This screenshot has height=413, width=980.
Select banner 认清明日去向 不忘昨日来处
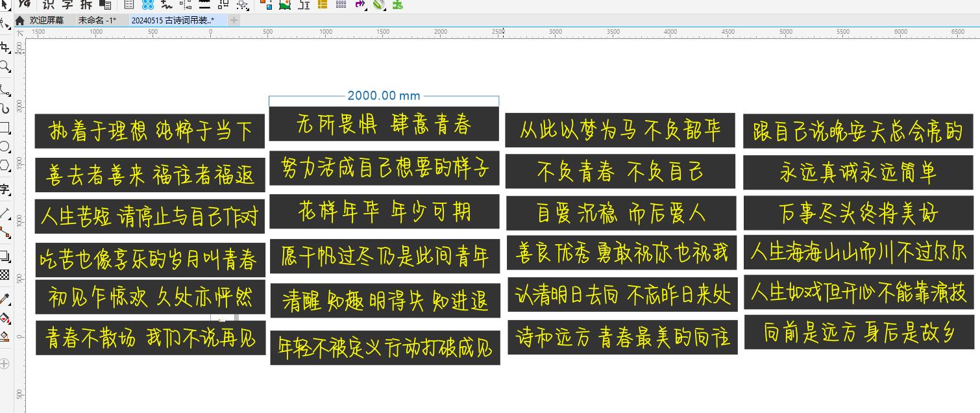click(622, 295)
